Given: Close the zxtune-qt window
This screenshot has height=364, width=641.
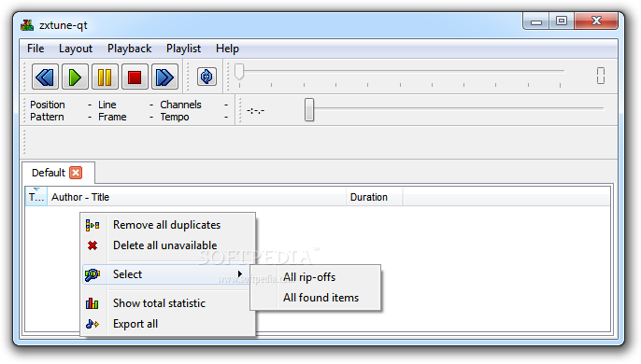Looking at the screenshot, I should [596, 21].
